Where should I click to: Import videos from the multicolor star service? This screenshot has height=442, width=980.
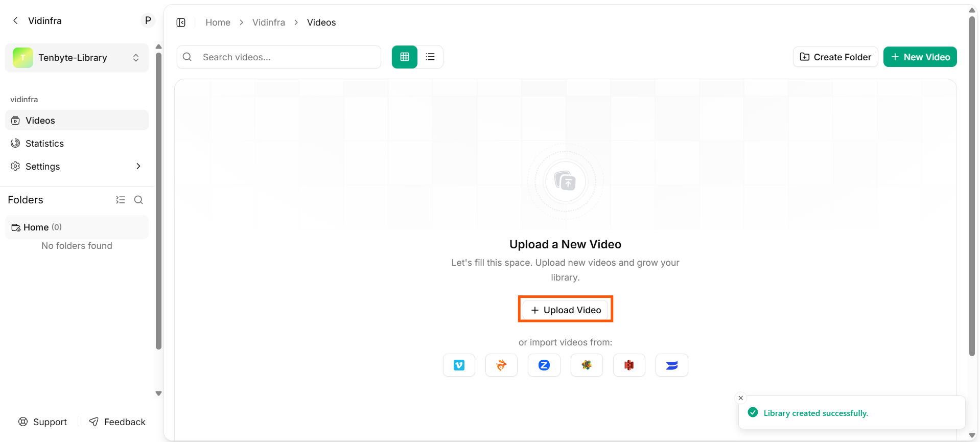point(587,365)
